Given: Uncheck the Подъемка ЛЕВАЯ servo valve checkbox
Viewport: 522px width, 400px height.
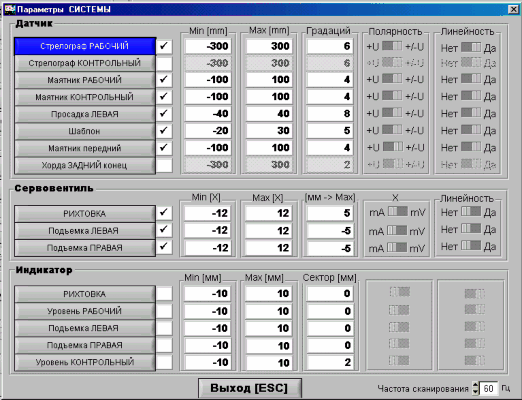Looking at the screenshot, I should pyautogui.click(x=164, y=230).
